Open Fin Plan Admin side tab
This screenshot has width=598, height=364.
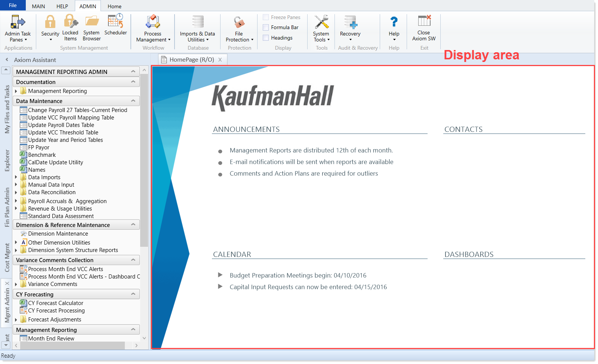tap(7, 207)
